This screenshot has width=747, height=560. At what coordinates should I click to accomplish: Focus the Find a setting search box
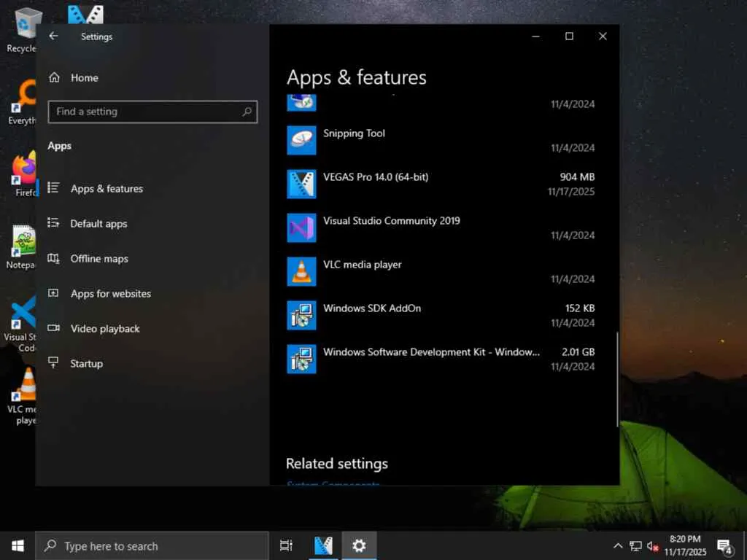(x=152, y=112)
